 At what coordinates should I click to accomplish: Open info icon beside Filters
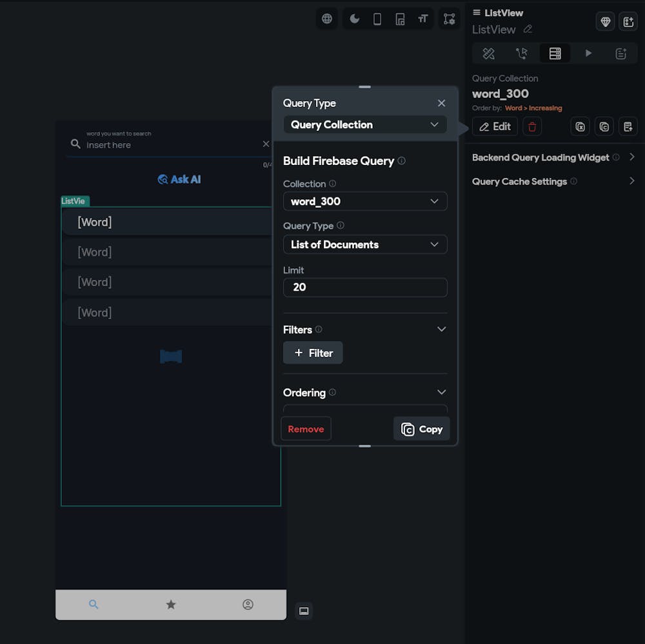coord(319,329)
